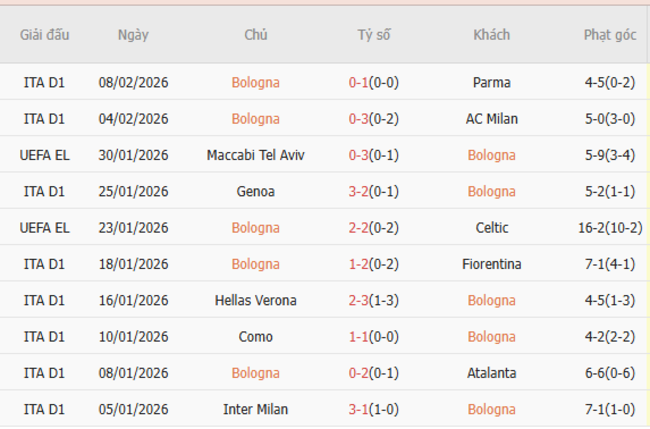Screen dimensions: 650x429
Task: Open the 3-1 score of Inter Milan match
Action: tap(360, 409)
